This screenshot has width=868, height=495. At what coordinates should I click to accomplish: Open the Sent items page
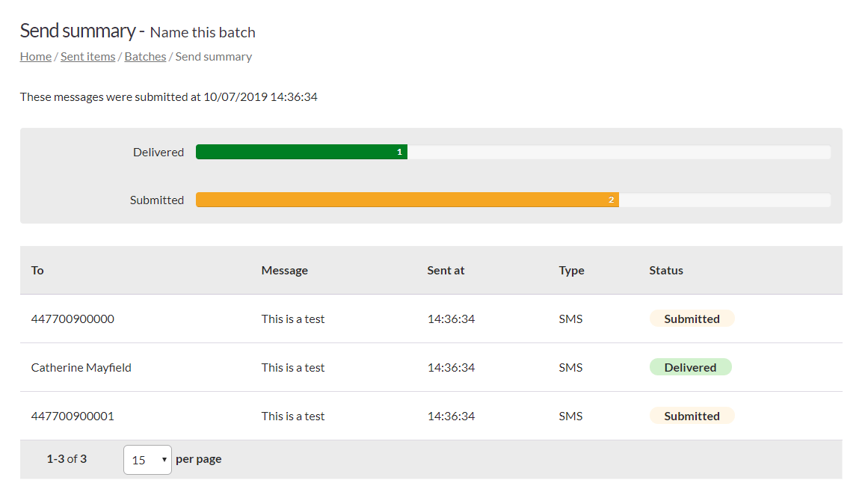click(x=87, y=56)
